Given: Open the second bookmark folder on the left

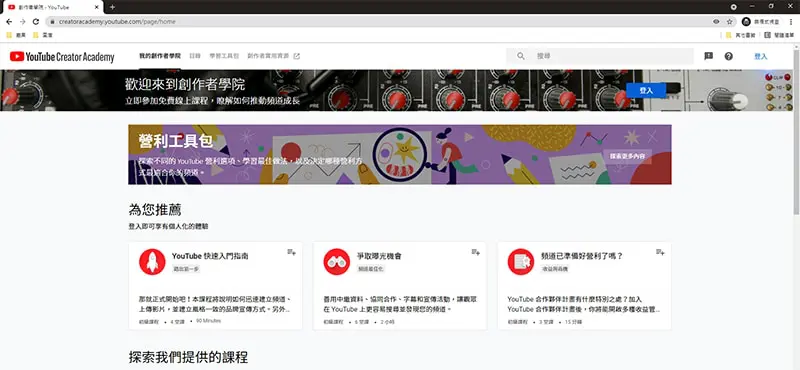Looking at the screenshot, I should click(x=42, y=35).
